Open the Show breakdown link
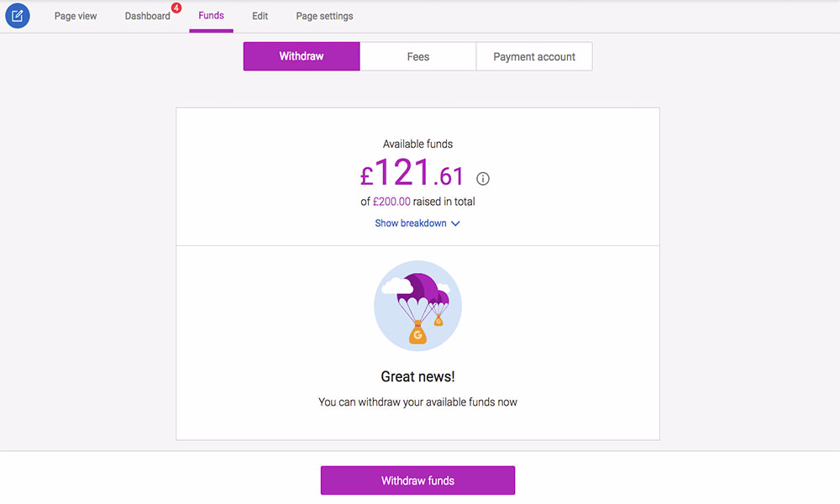The width and height of the screenshot is (840, 504). point(417,223)
